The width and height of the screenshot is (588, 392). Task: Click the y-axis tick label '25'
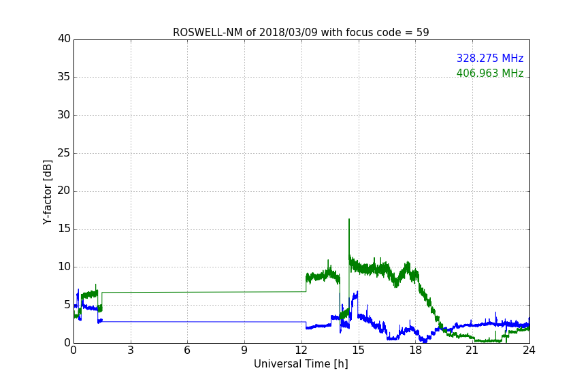[64, 153]
